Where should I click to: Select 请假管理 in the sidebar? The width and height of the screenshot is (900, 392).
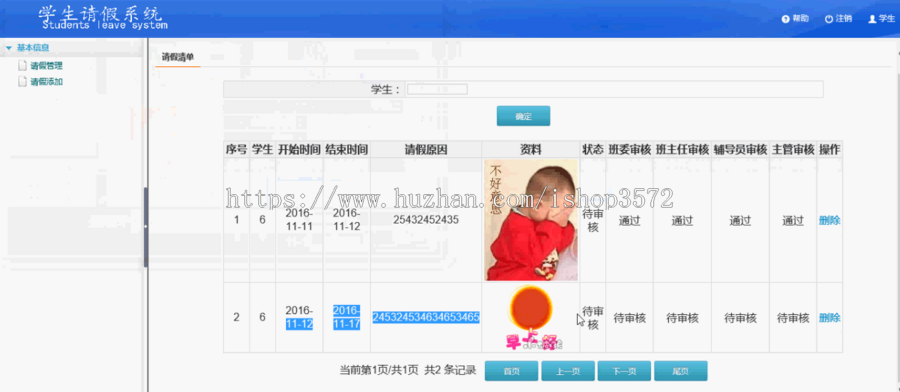[x=46, y=66]
